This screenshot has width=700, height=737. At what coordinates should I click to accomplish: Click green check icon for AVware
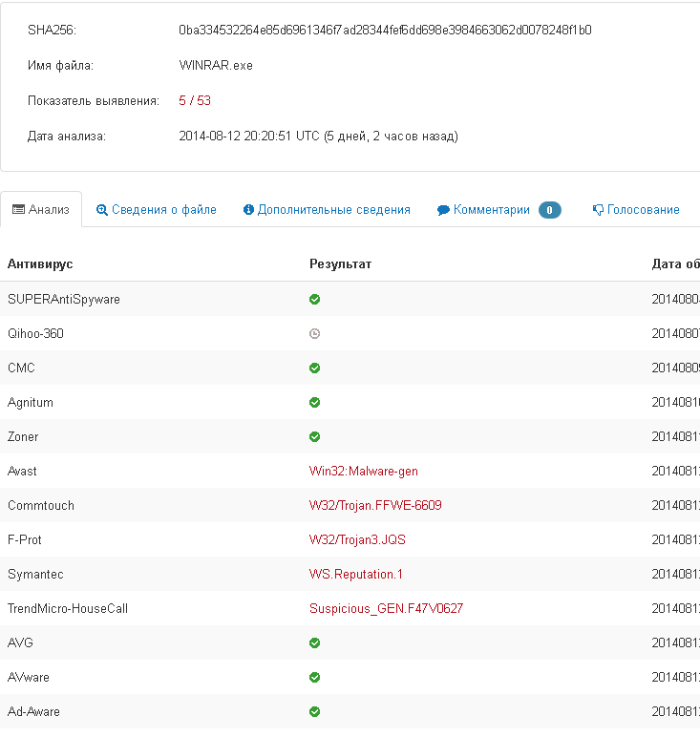pos(314,677)
